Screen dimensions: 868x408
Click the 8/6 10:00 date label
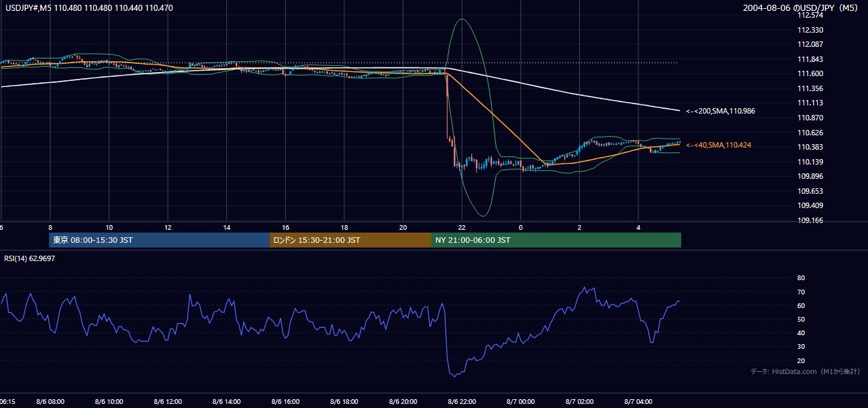(x=109, y=402)
